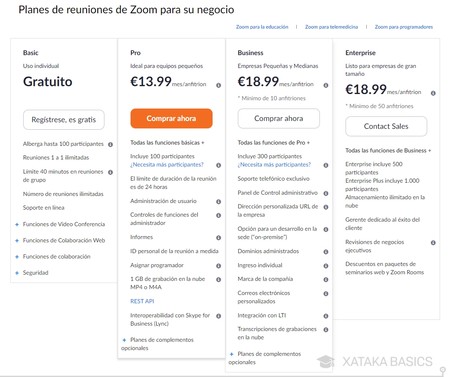Expand Pro's Planes de complementos opcionales
The image size is (450, 377).
157,344
